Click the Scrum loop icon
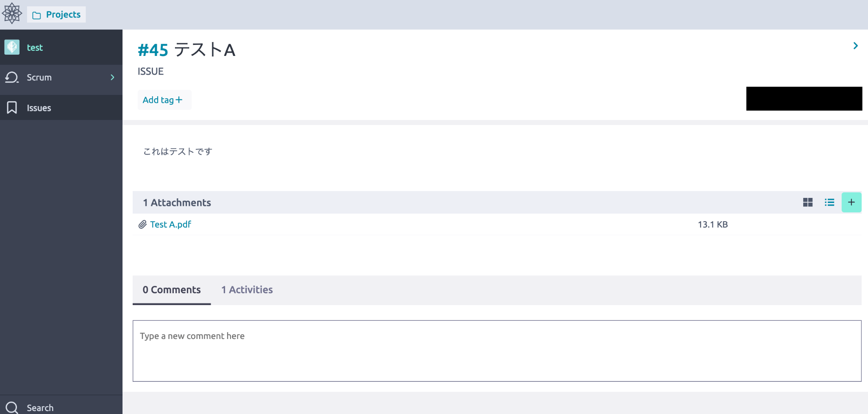The image size is (868, 414). click(12, 77)
